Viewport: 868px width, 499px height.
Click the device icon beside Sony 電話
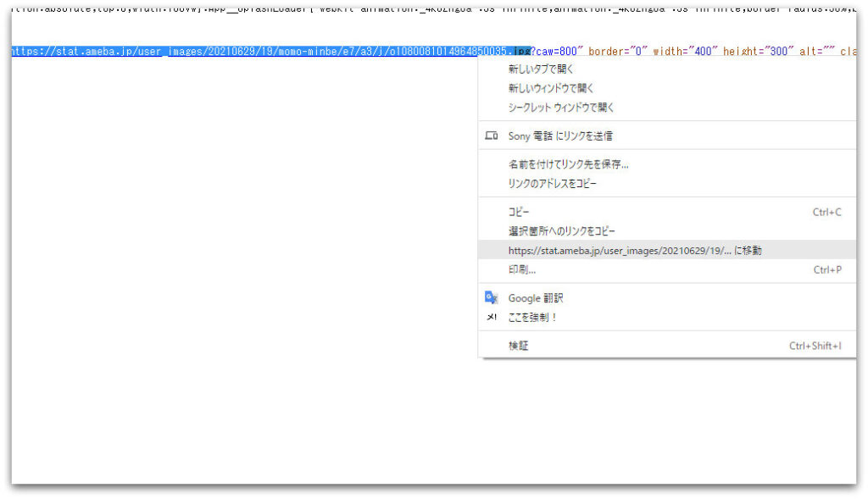click(x=491, y=136)
